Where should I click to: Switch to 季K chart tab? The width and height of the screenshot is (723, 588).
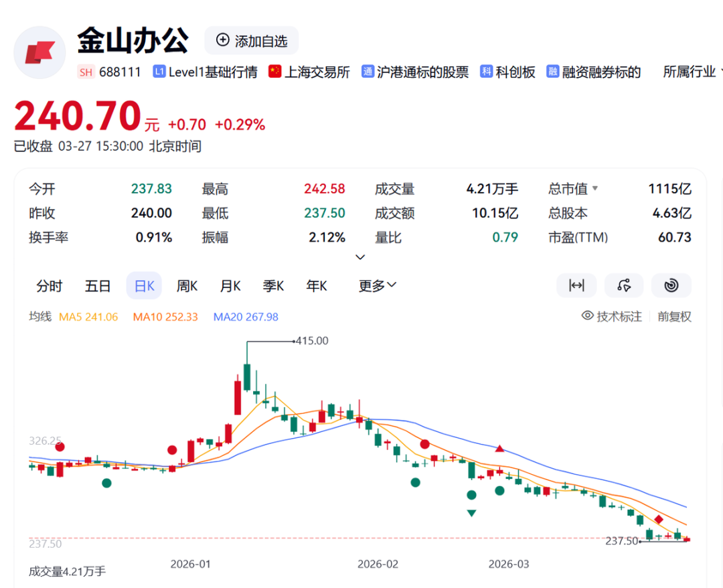[x=273, y=286]
